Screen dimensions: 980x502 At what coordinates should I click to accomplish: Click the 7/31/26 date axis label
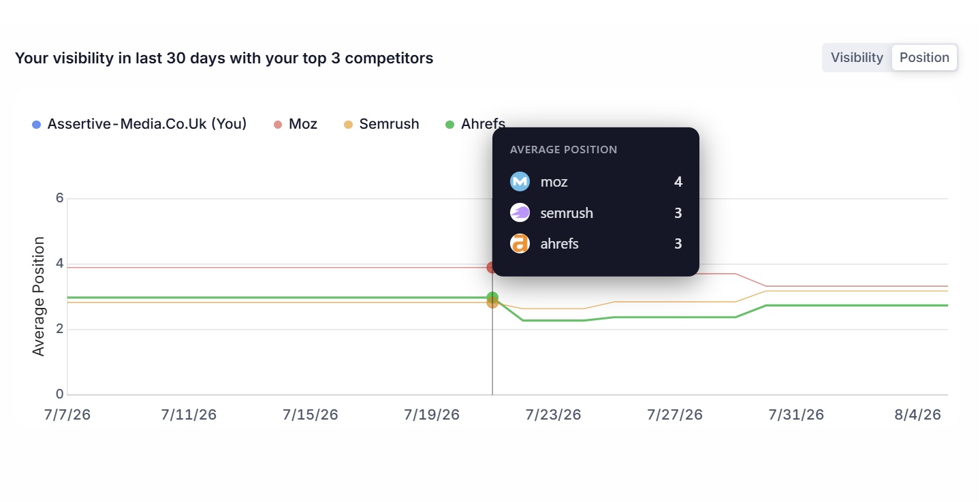point(796,415)
